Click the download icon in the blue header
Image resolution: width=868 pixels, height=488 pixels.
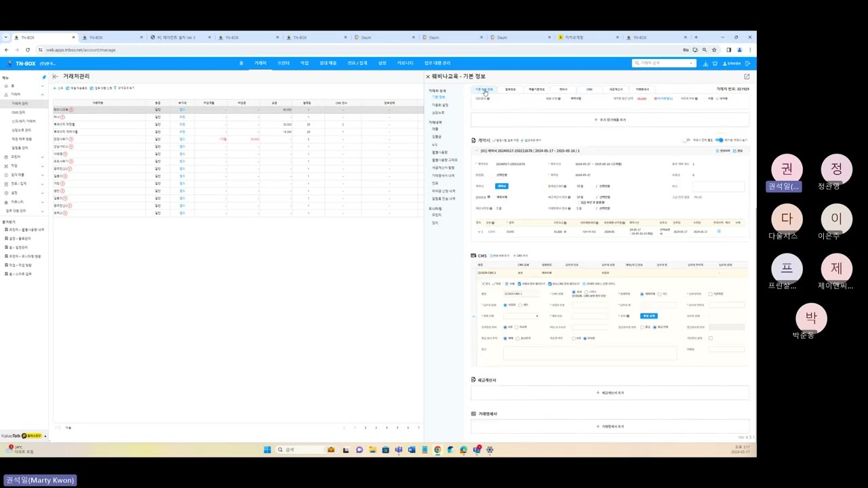[705, 63]
